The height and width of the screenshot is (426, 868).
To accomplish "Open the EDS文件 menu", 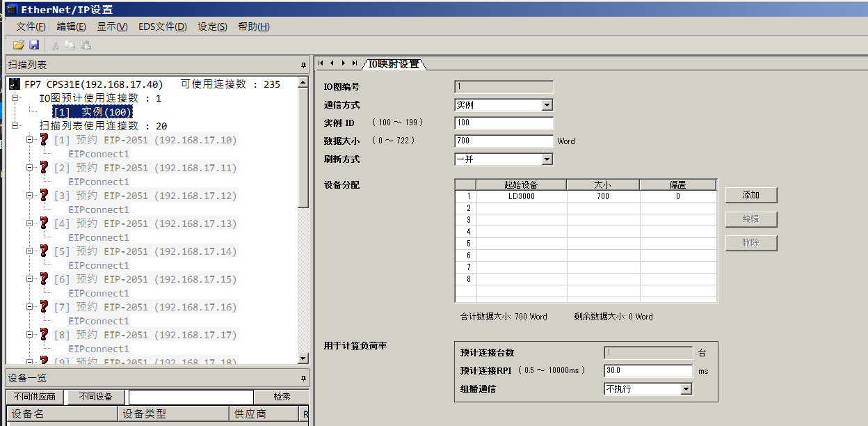I will (x=162, y=26).
